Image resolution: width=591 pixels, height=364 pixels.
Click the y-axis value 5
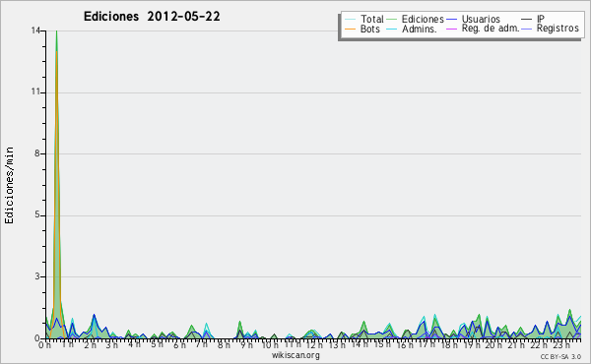click(x=37, y=214)
